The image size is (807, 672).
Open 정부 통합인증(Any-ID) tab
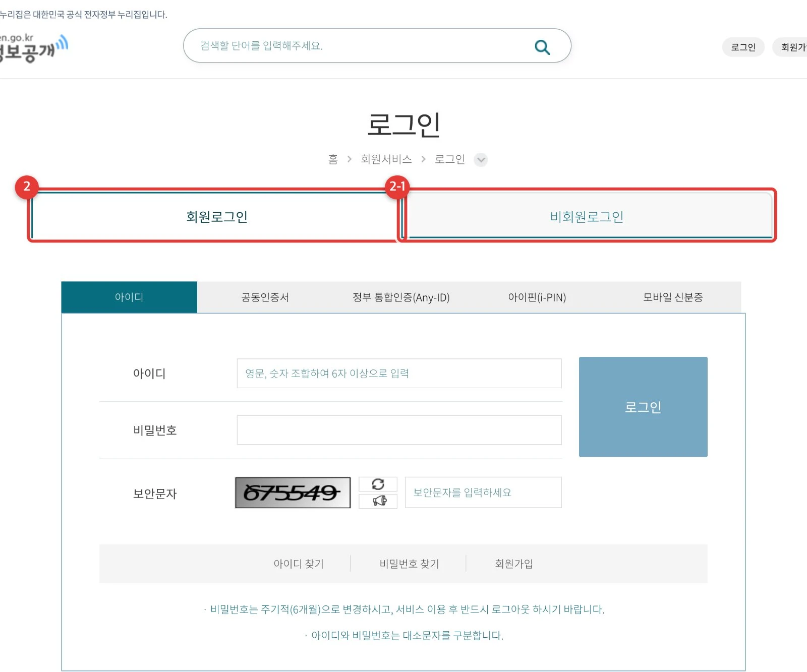point(401,297)
